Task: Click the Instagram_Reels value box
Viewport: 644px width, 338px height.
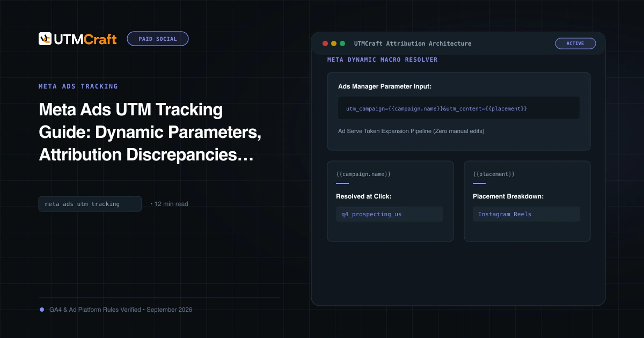Action: 526,214
